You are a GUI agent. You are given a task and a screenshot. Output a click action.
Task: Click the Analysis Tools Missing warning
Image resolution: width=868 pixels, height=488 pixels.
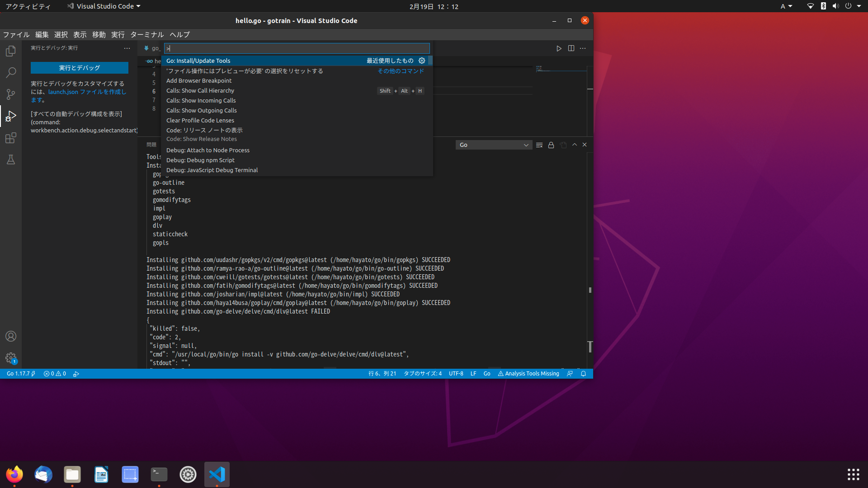(528, 374)
